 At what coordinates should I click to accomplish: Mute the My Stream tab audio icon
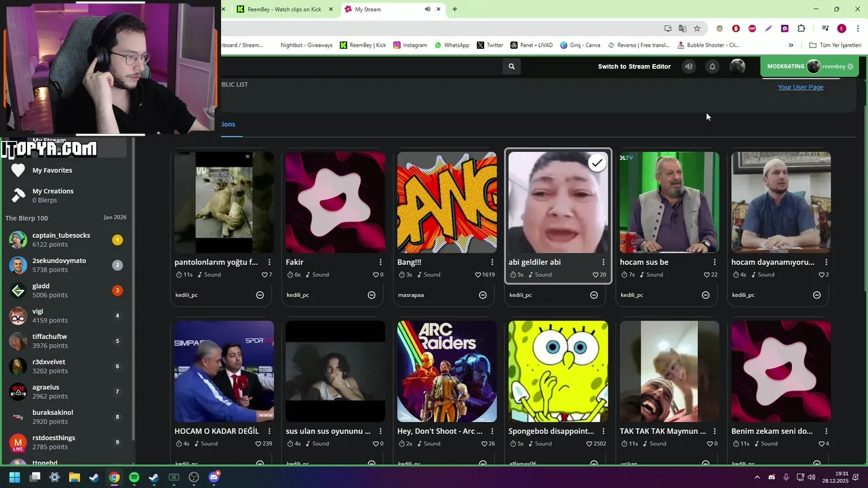click(x=427, y=9)
